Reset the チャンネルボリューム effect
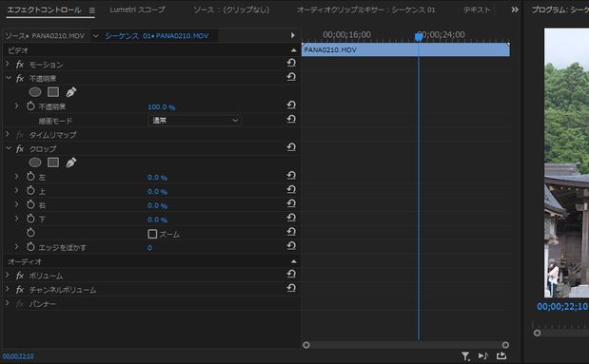Viewport: 589px width, 364px height. pyautogui.click(x=291, y=288)
